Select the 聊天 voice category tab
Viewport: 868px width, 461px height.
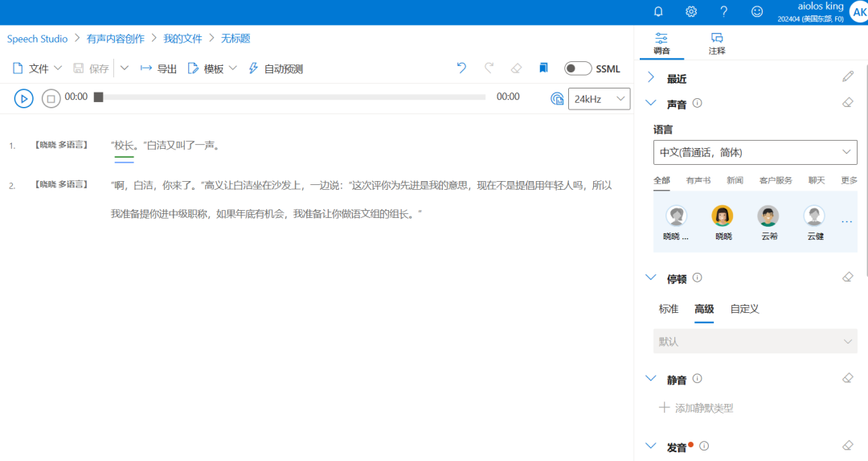click(817, 181)
